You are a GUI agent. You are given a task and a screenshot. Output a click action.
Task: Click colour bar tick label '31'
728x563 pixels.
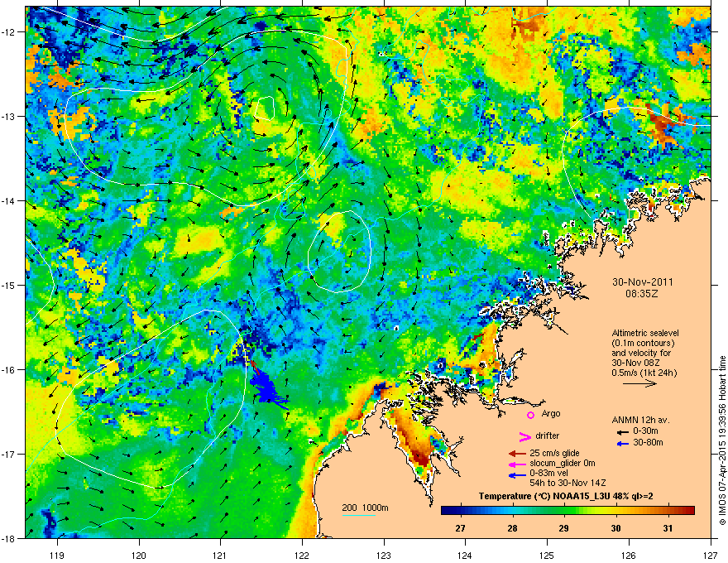pyautogui.click(x=668, y=528)
